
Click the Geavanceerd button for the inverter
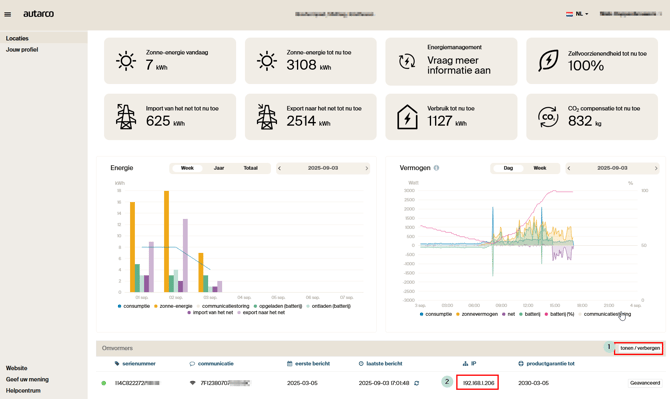tap(645, 383)
